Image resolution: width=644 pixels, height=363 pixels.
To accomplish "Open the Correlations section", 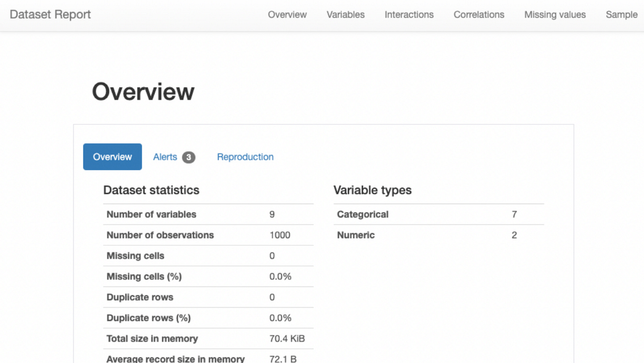I will tap(479, 15).
